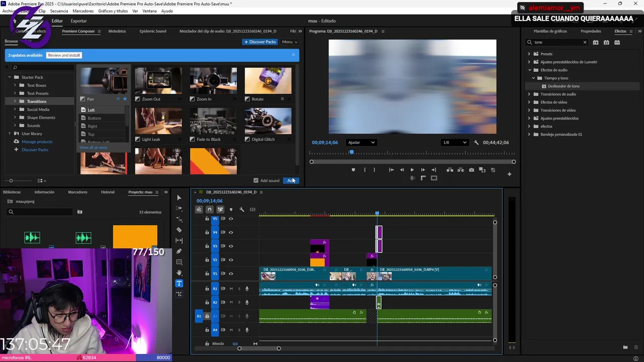Solo audio track A2
This screenshot has width=644, height=362.
[x=239, y=302]
